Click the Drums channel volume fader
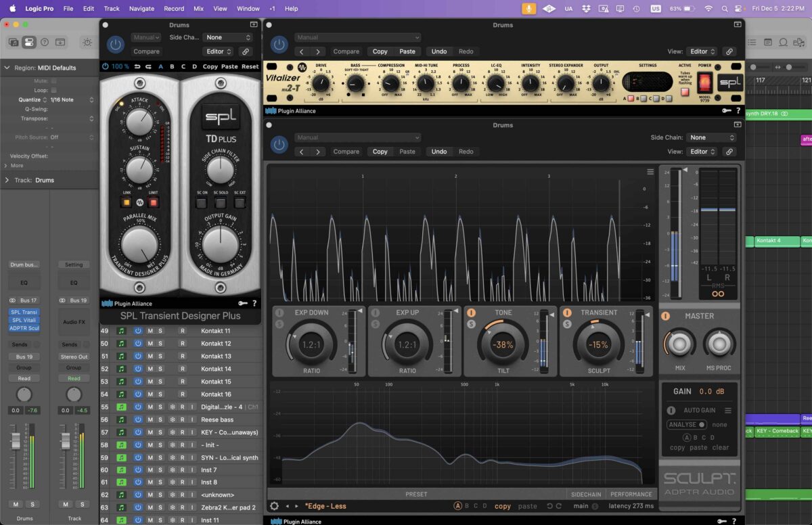812x525 pixels. pyautogui.click(x=16, y=440)
